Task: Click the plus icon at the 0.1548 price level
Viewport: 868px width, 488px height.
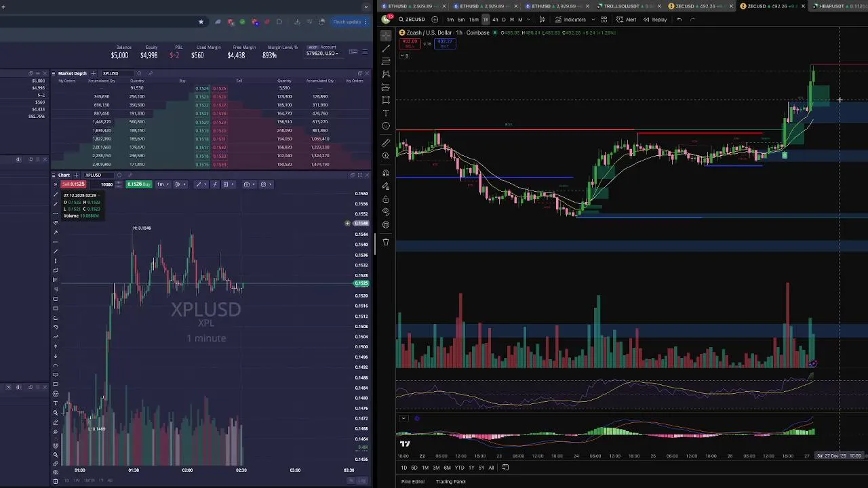Action: tap(347, 223)
